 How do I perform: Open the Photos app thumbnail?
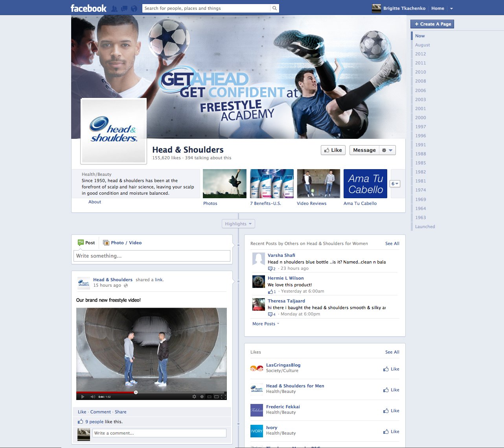coord(224,184)
